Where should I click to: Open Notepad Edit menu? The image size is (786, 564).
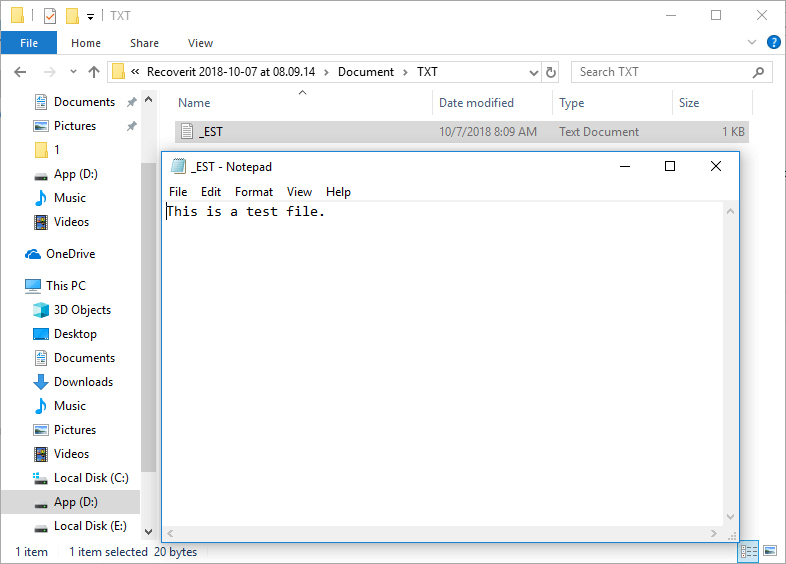pos(211,192)
